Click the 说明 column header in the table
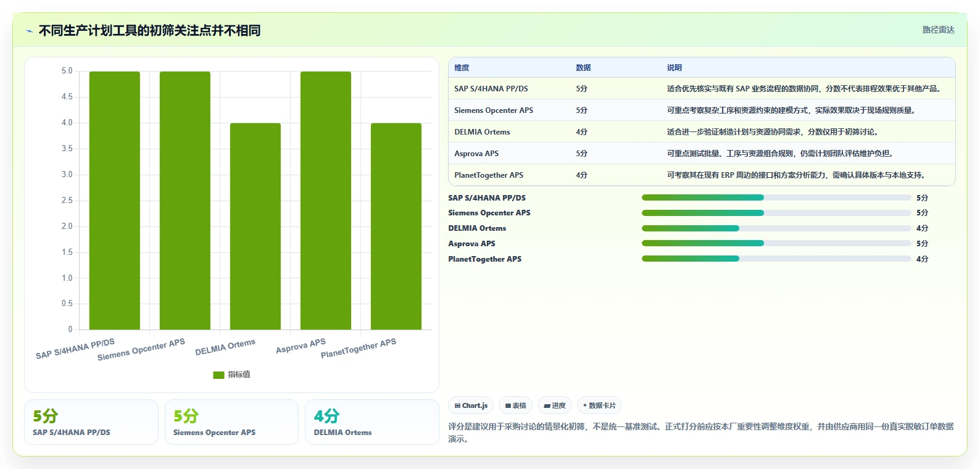 point(674,68)
